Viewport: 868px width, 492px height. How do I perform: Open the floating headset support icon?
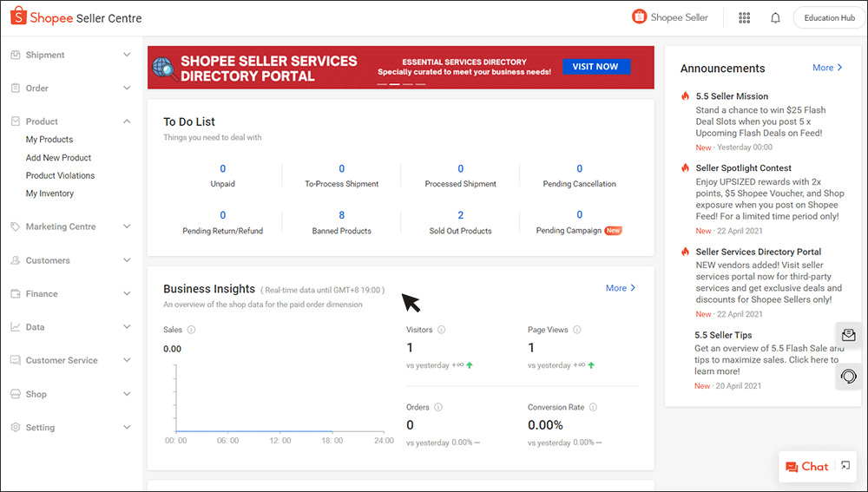848,377
